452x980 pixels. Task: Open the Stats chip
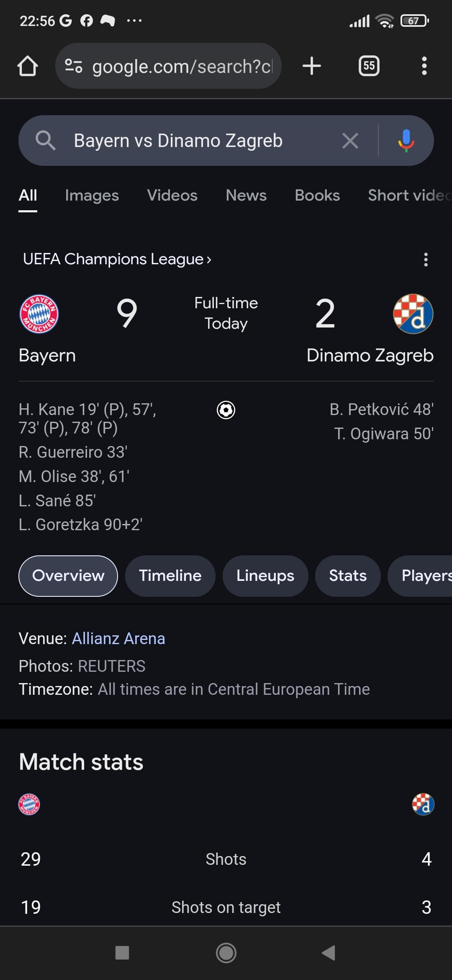(347, 576)
